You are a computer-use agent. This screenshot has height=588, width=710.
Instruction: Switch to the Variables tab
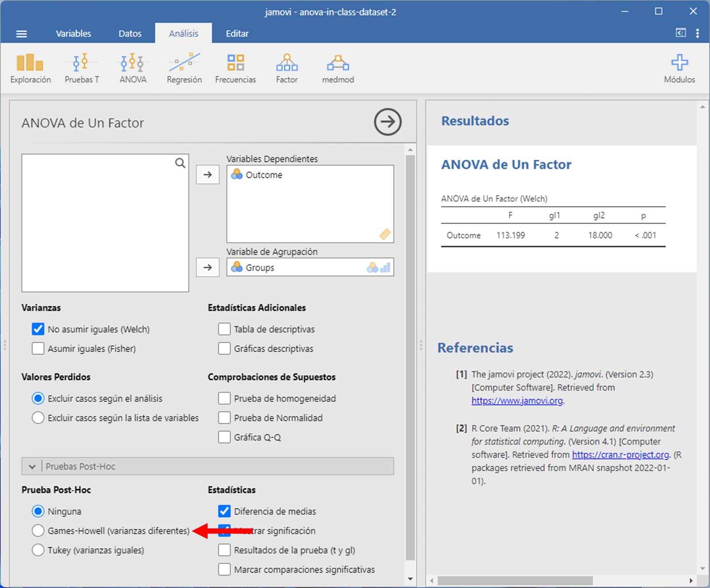73,34
